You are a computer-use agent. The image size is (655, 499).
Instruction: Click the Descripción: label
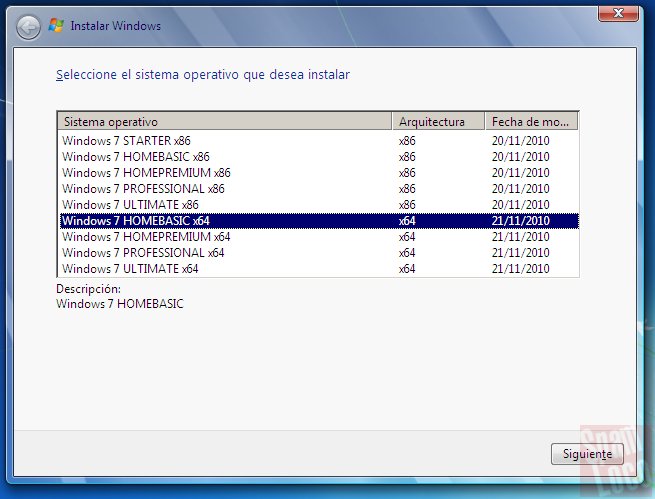89,289
